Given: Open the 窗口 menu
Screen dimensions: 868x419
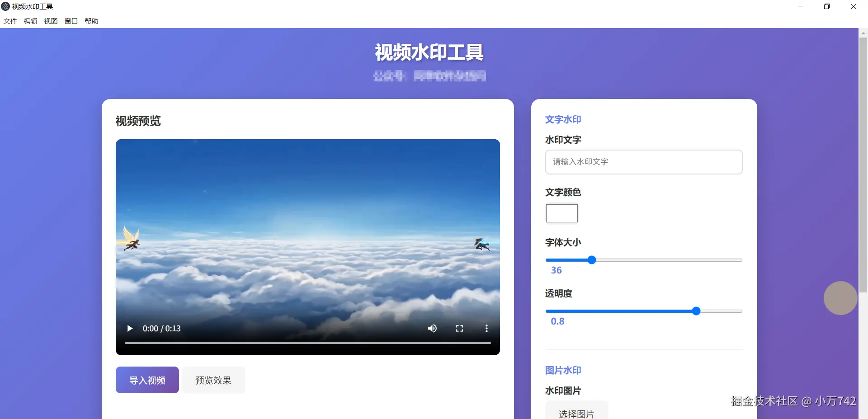Looking at the screenshot, I should pos(71,21).
